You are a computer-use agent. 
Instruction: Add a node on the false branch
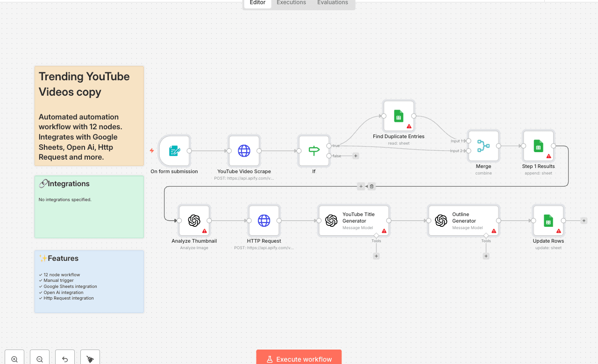[x=356, y=155]
